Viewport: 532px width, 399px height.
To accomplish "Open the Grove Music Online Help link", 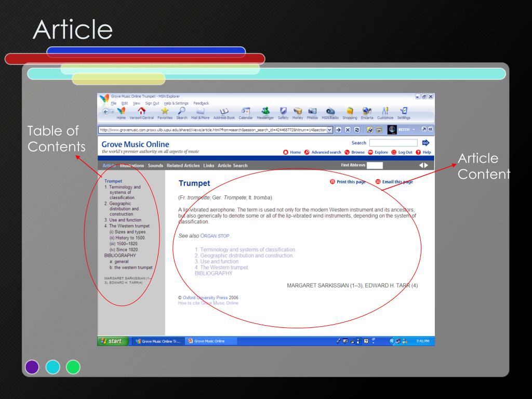I will pyautogui.click(x=423, y=152).
